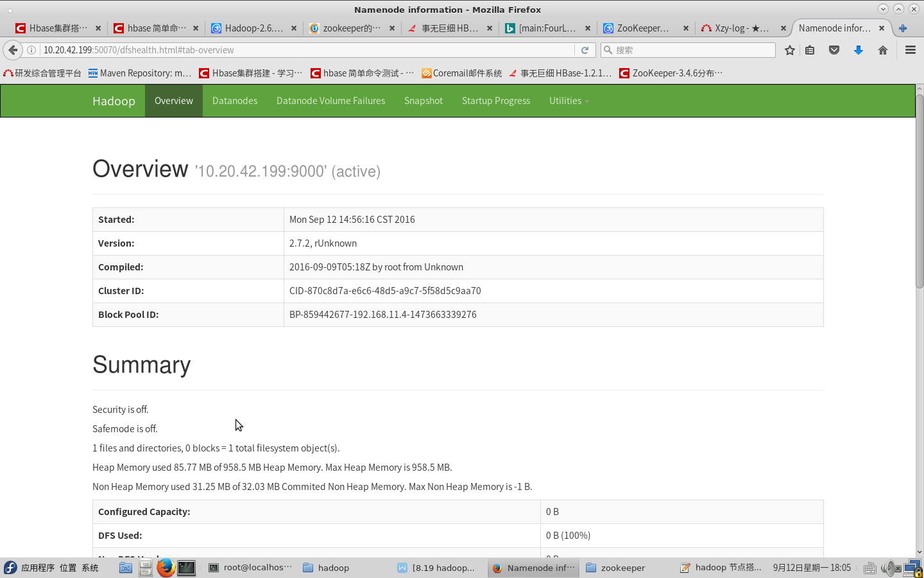
Task: Switch to hbase 简单命令 browser tab
Action: [x=157, y=28]
